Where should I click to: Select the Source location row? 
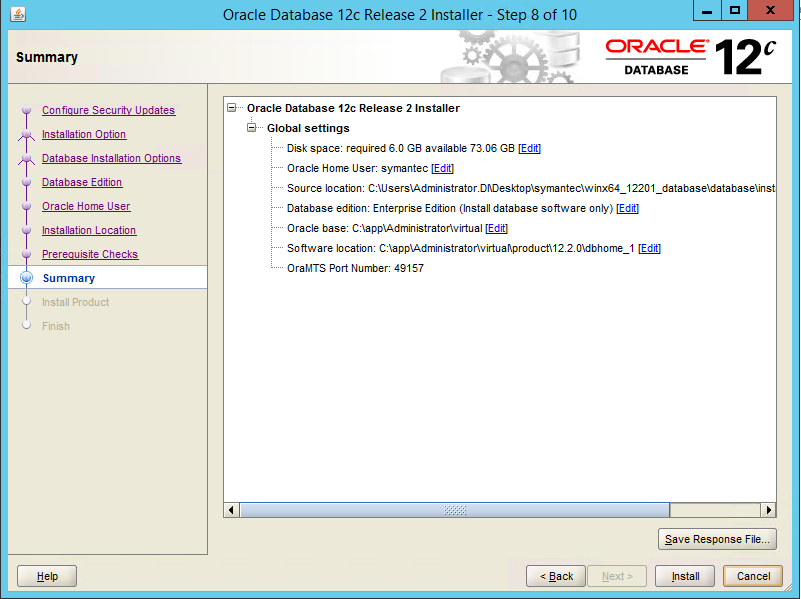click(531, 188)
